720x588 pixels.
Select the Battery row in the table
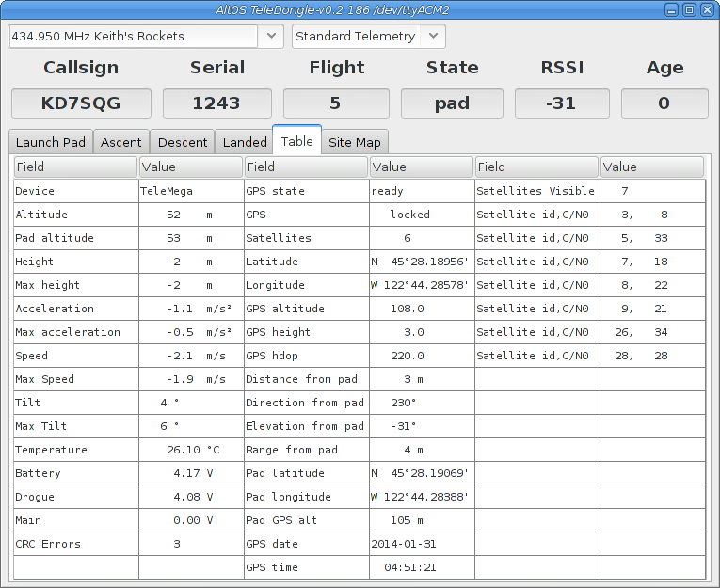[75, 473]
